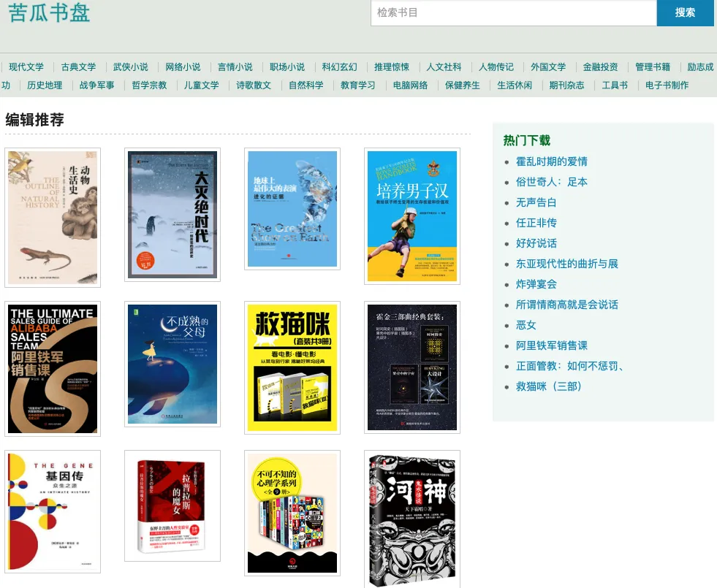Open the 基因传 book cover

[53, 512]
